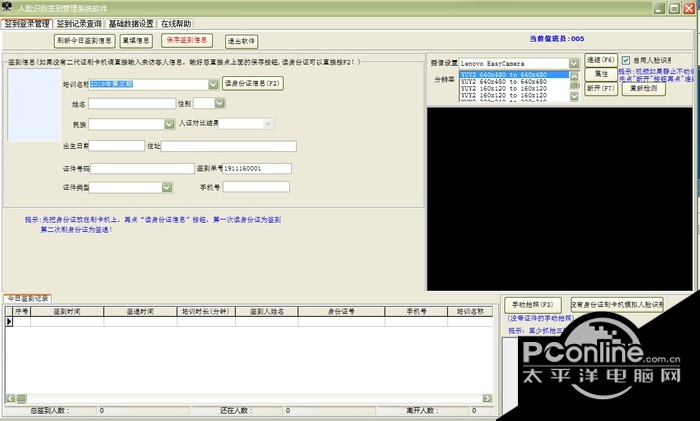Click the 姓名 input field

click(131, 103)
